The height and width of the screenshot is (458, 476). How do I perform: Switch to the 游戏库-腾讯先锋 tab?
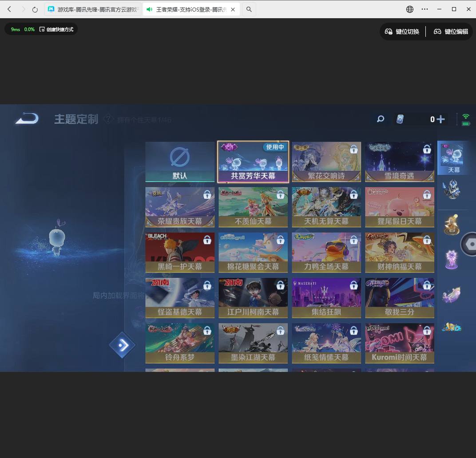point(92,9)
